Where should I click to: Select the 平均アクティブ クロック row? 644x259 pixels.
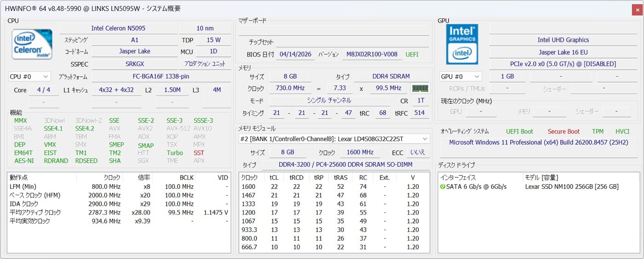119,213
